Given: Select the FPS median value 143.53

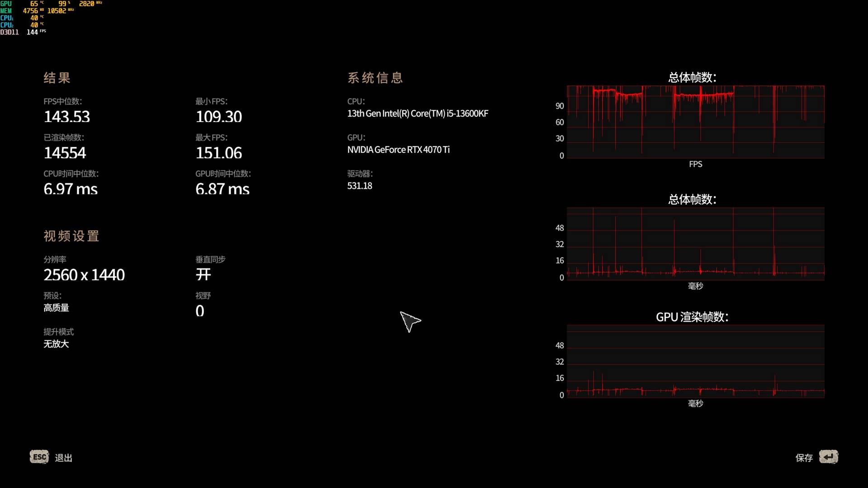Looking at the screenshot, I should pyautogui.click(x=67, y=117).
